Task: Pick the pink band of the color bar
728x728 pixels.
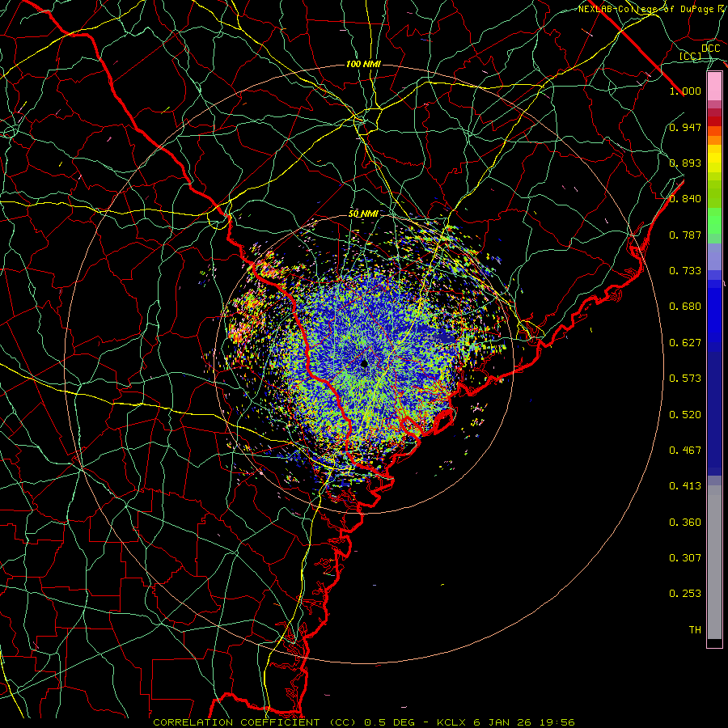Action: coord(714,87)
